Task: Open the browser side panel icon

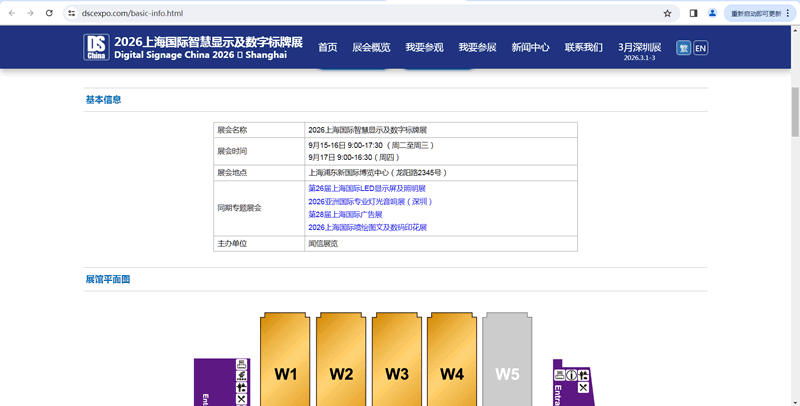Action: tap(693, 13)
